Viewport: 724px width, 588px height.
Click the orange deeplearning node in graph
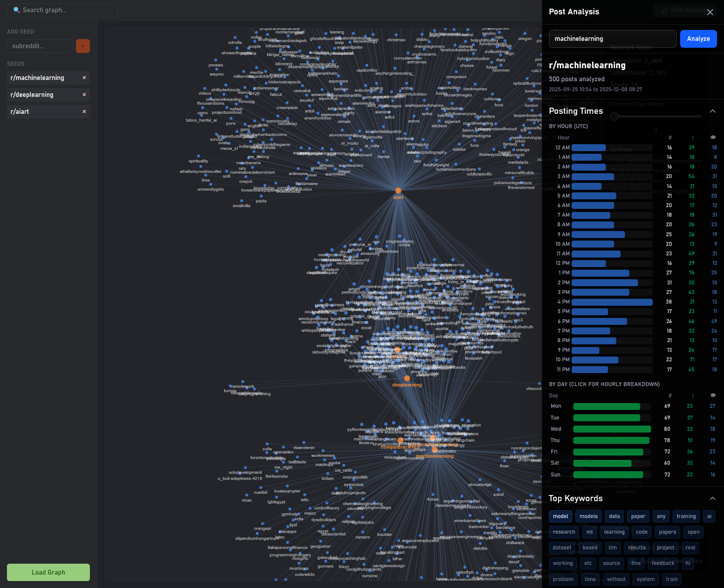click(407, 378)
